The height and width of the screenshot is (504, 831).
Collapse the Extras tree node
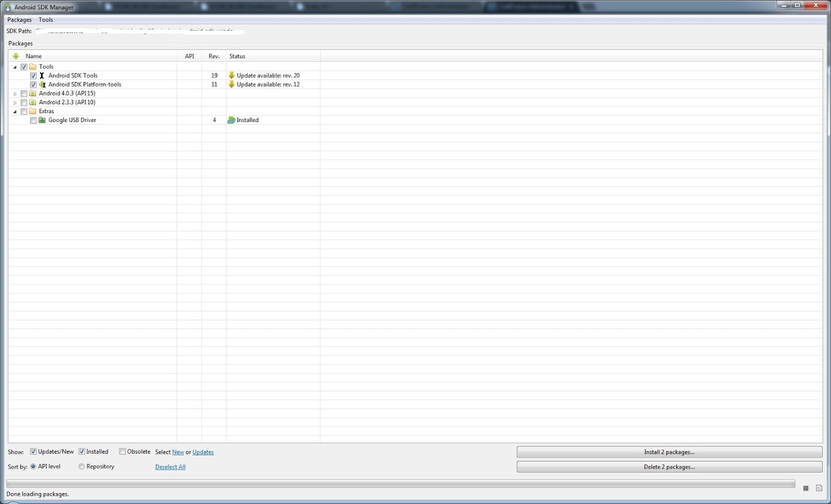click(15, 112)
